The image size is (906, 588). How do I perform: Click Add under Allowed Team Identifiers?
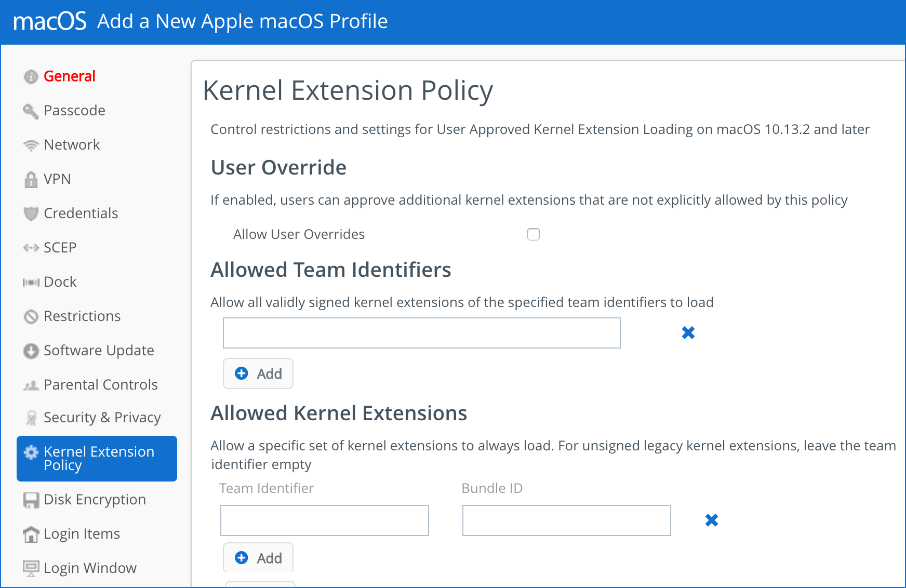(258, 373)
